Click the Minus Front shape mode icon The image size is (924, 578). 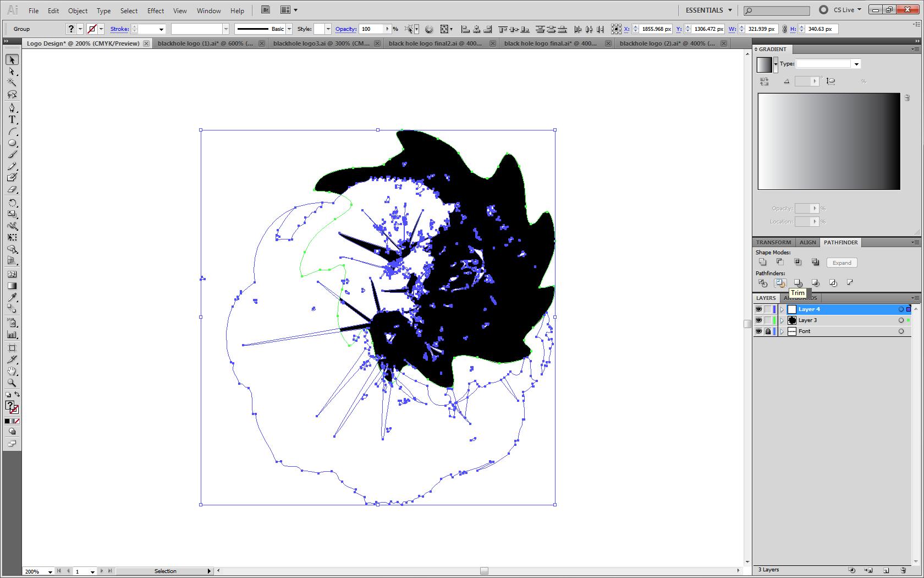pos(780,262)
